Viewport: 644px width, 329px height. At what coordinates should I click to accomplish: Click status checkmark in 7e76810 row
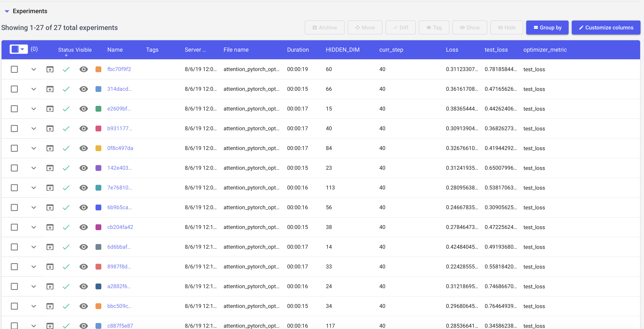pyautogui.click(x=66, y=188)
